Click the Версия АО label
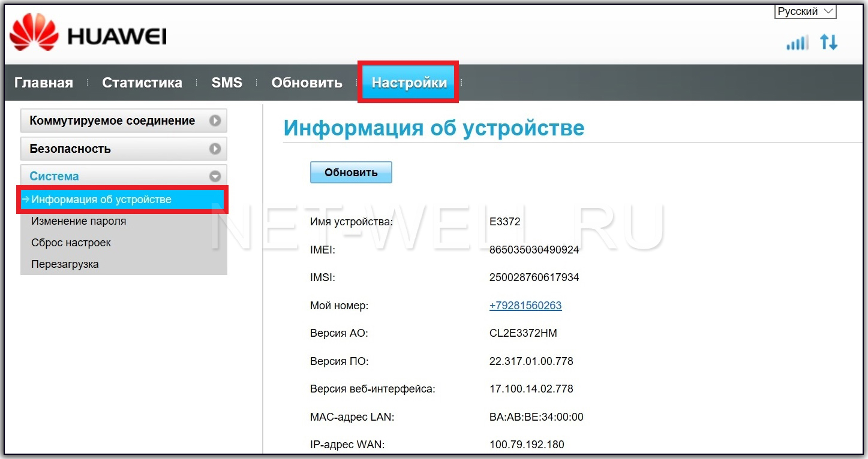Image resolution: width=868 pixels, height=459 pixels. pos(339,333)
